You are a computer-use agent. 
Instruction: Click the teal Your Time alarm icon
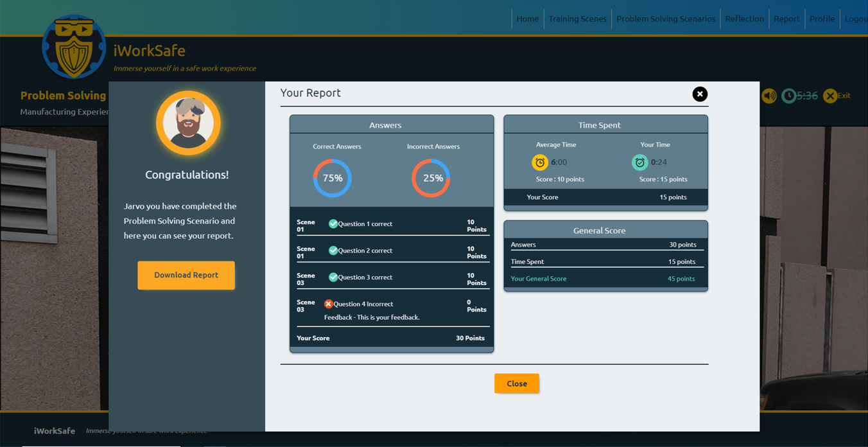pyautogui.click(x=639, y=162)
